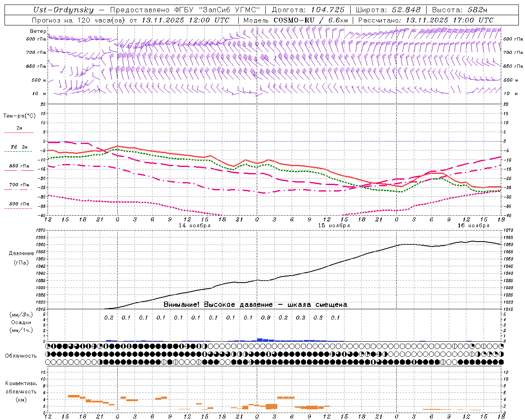Image resolution: width=525 pixels, height=420 pixels.
Task: Click the 0.9 precipitation amount value
Action: (266, 317)
